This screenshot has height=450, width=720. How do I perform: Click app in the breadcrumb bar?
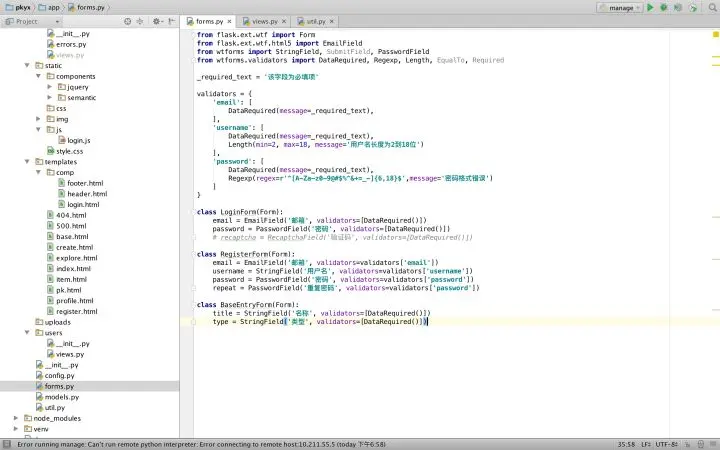coord(50,7)
